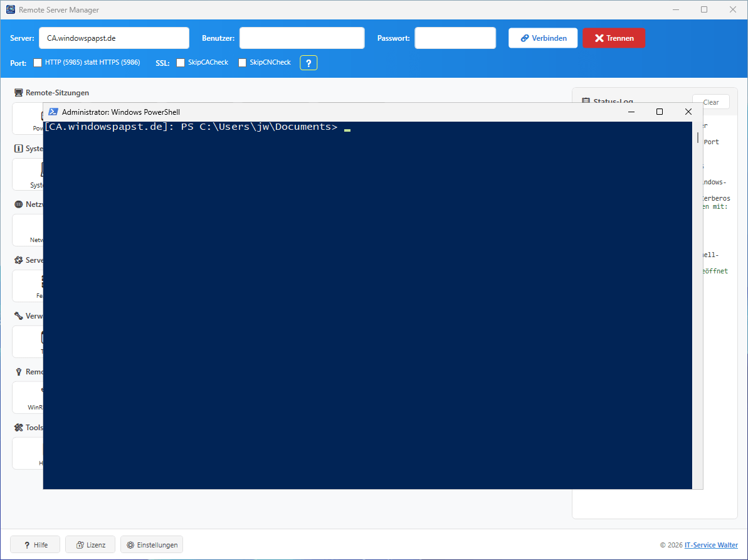The height and width of the screenshot is (560, 748).
Task: Clear the Status-Log panel
Action: pos(711,102)
